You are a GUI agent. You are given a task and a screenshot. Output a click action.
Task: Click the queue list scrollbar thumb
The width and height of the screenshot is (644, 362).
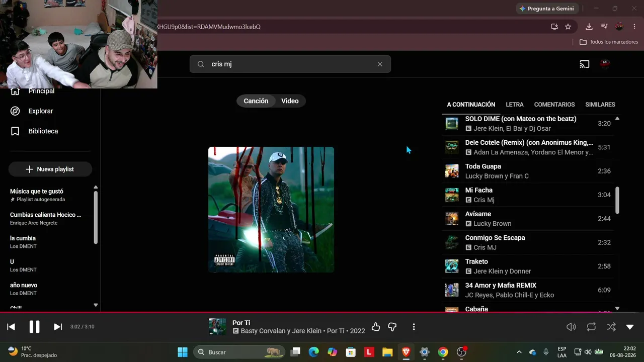617,200
